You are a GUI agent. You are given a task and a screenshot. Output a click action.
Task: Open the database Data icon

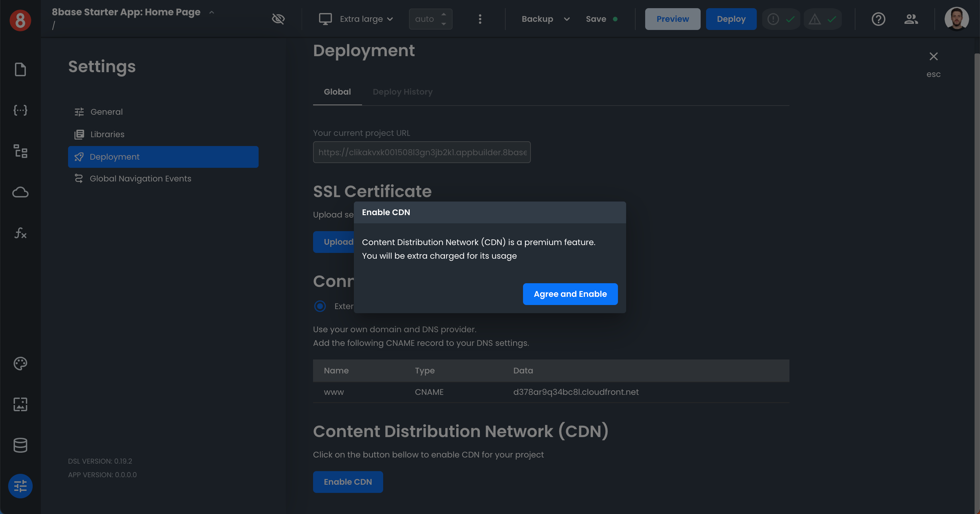pyautogui.click(x=20, y=445)
